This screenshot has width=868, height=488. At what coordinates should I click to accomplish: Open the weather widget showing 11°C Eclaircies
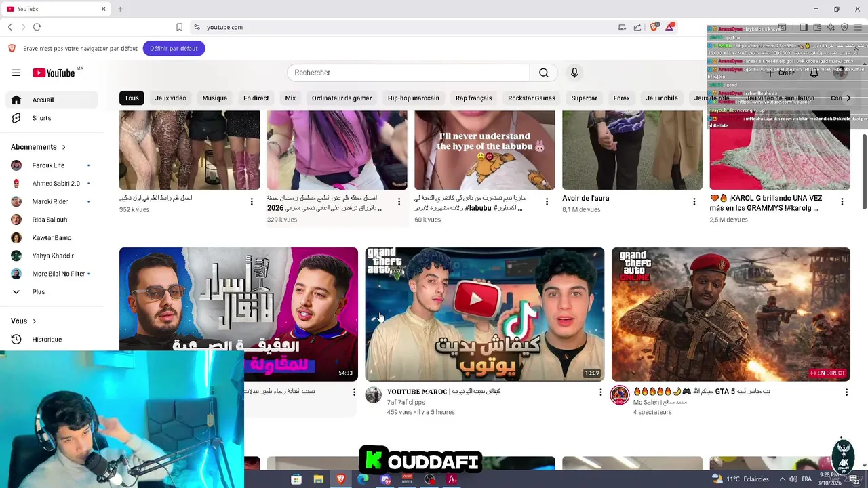[741, 479]
